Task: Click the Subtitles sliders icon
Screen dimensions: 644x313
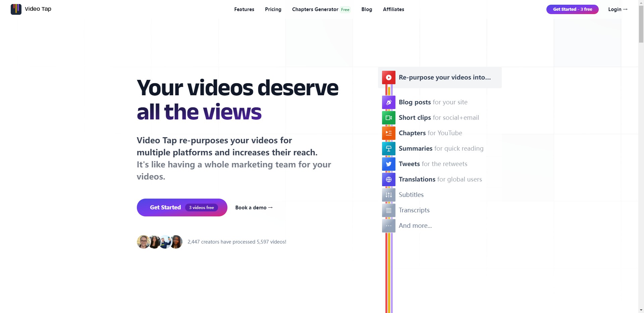Action: click(x=388, y=195)
